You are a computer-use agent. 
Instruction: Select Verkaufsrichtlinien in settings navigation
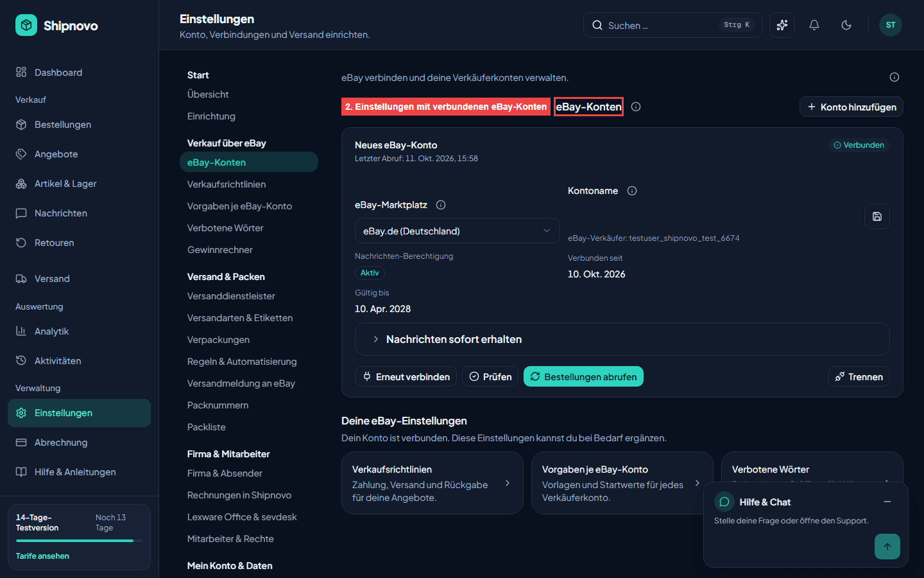pos(249,184)
